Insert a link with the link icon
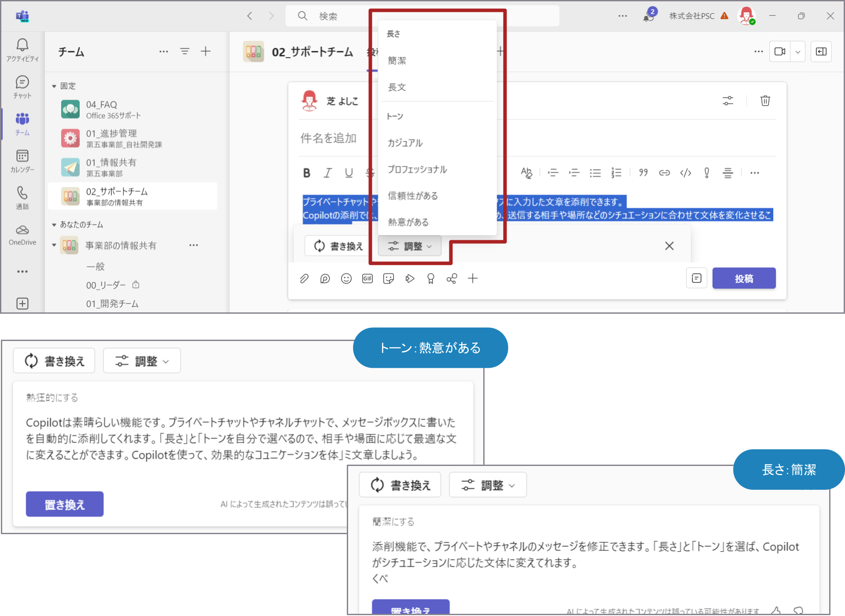 coord(664,173)
